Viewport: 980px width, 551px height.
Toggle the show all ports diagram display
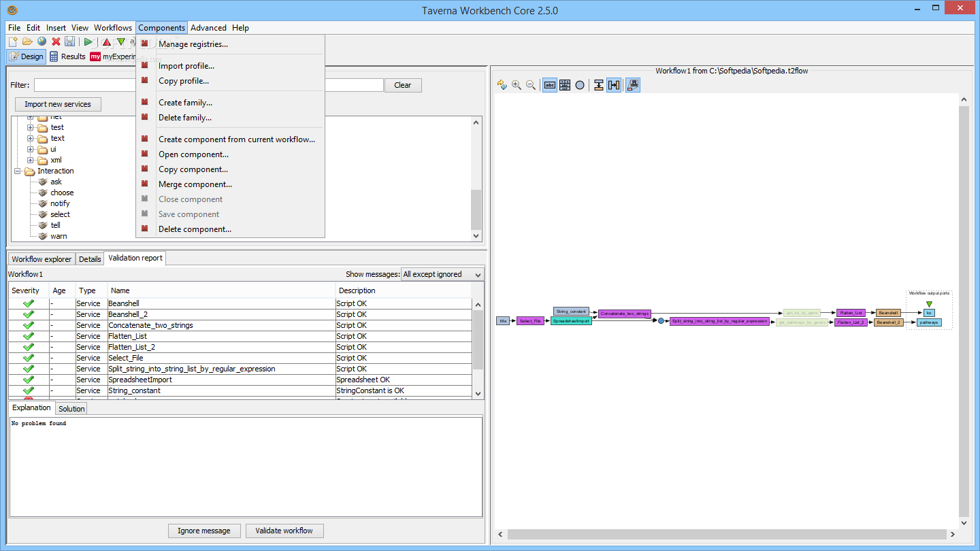[564, 85]
